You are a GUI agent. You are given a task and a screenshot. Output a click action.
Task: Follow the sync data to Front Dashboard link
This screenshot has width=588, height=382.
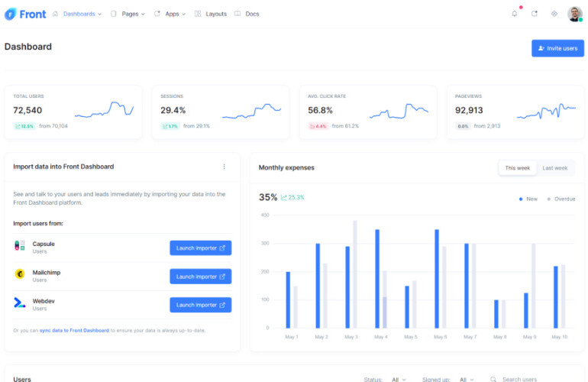[x=74, y=330]
